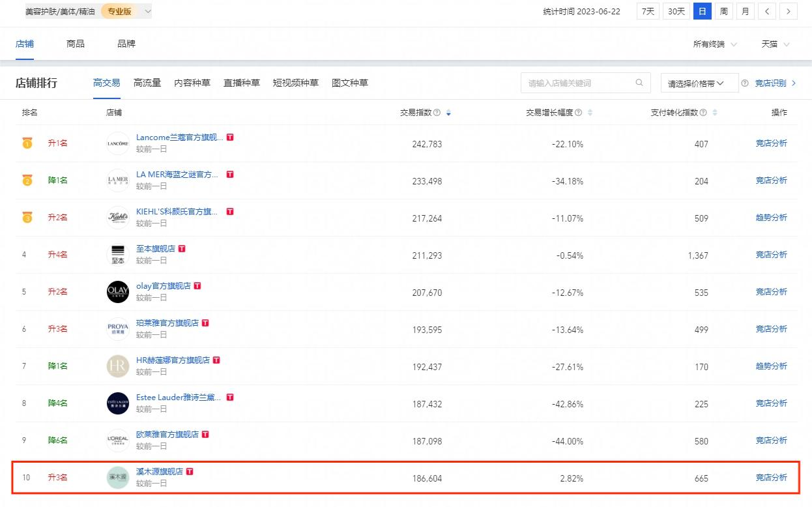Image resolution: width=812 pixels, height=507 pixels.
Task: Select the 30天 time range
Action: click(x=676, y=11)
